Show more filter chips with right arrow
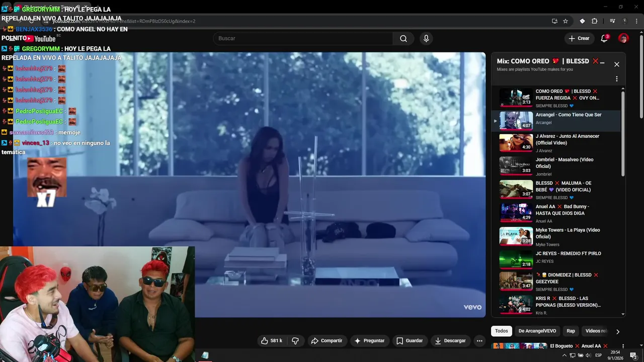This screenshot has width=644, height=362. [618, 331]
